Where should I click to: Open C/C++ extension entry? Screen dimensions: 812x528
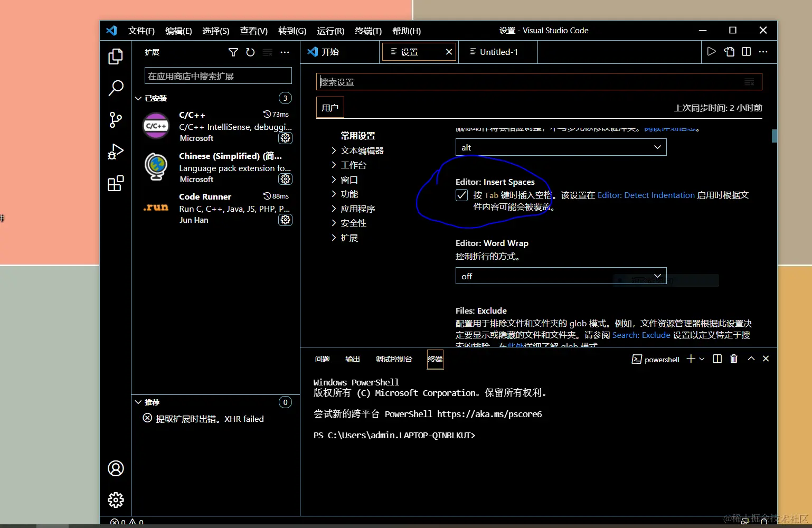(x=215, y=126)
